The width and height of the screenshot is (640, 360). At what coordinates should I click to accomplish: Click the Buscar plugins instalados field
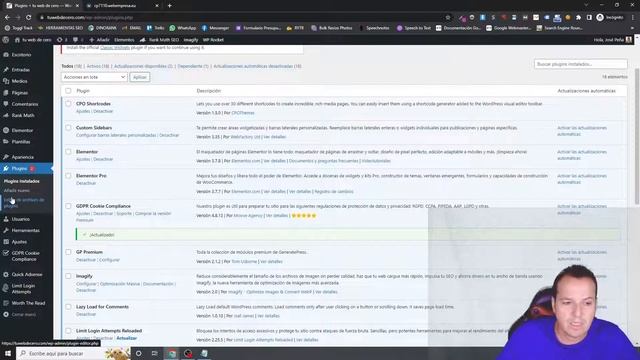pos(580,64)
